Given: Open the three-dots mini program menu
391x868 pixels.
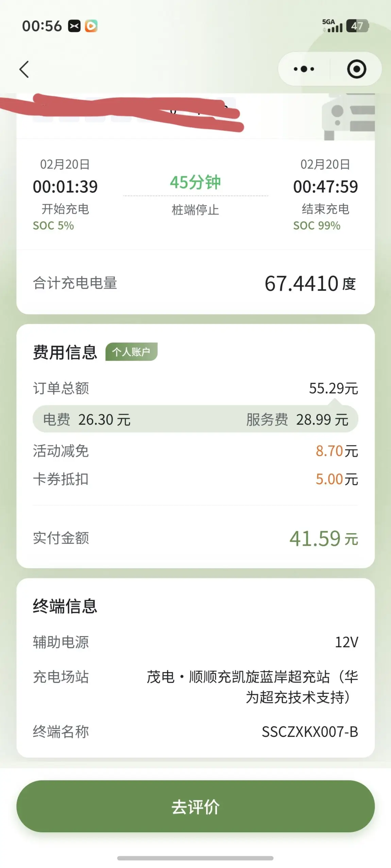Looking at the screenshot, I should point(304,69).
